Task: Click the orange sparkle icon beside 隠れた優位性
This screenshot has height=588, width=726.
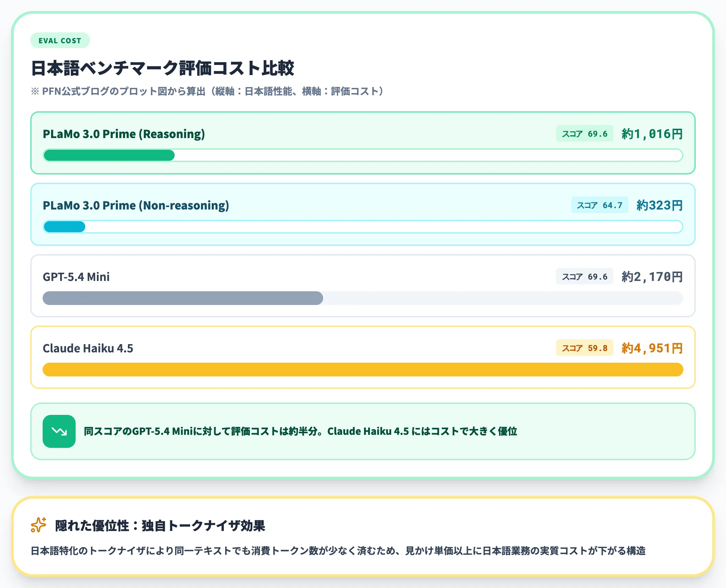Action: coord(38,525)
